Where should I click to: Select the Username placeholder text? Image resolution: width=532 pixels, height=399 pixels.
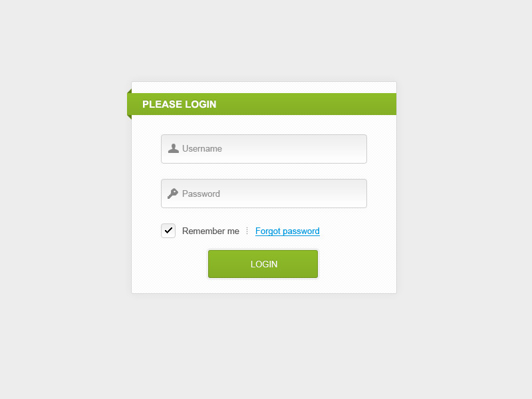[x=202, y=148]
